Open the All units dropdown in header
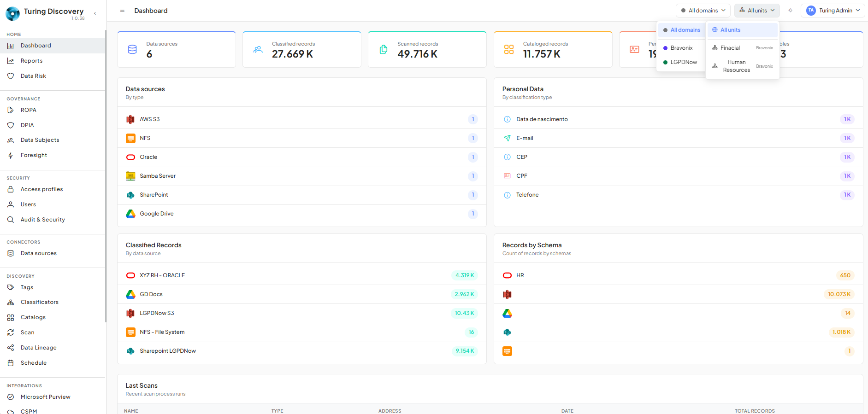 757,11
